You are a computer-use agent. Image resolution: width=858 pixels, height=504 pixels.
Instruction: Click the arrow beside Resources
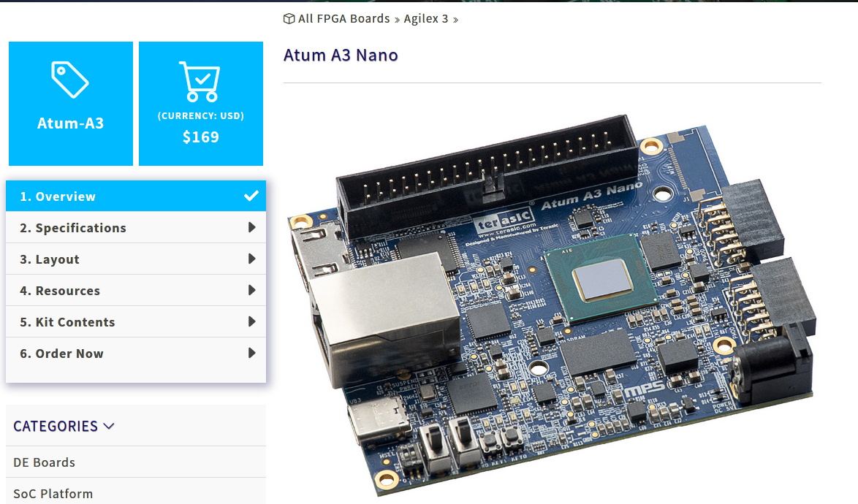coord(251,290)
